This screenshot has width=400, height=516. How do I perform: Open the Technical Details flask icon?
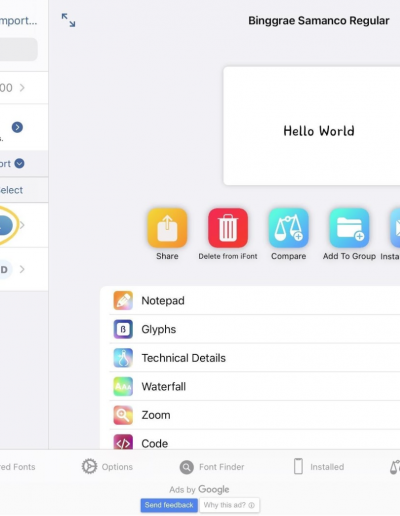click(x=123, y=358)
